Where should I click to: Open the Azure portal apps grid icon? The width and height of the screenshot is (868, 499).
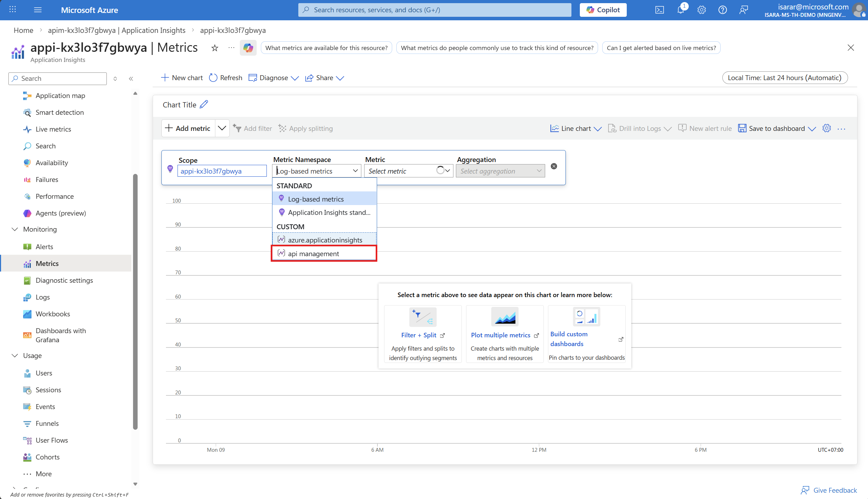[13, 10]
